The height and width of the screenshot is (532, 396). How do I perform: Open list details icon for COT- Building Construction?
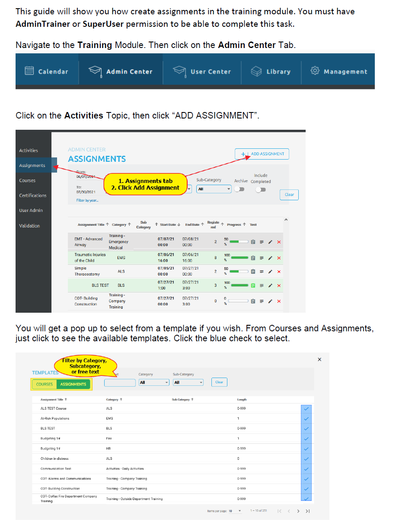click(x=262, y=301)
